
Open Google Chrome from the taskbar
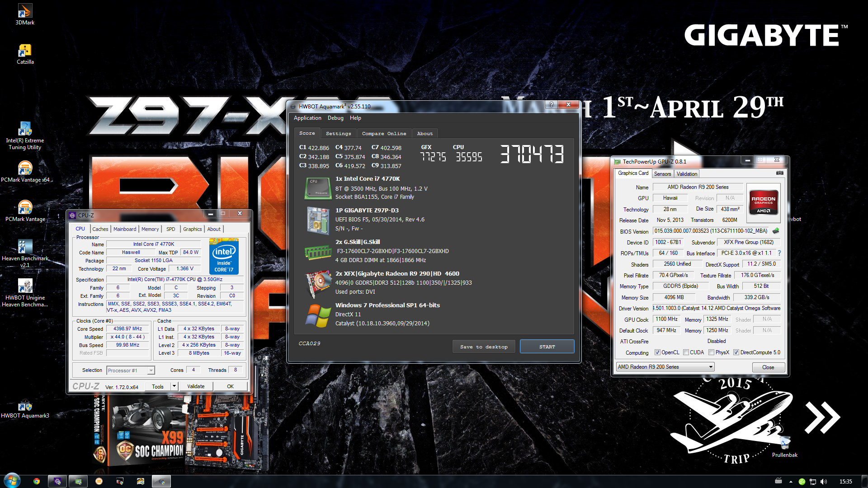[x=37, y=481]
